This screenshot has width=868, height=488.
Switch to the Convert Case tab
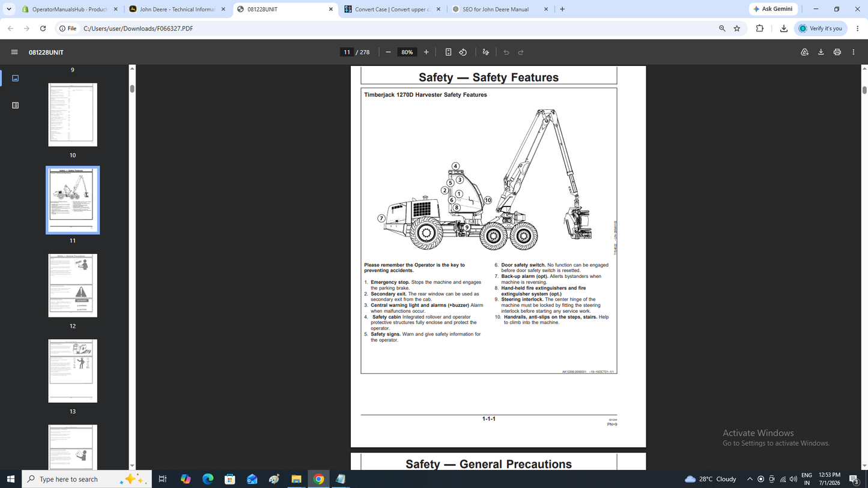click(x=392, y=9)
